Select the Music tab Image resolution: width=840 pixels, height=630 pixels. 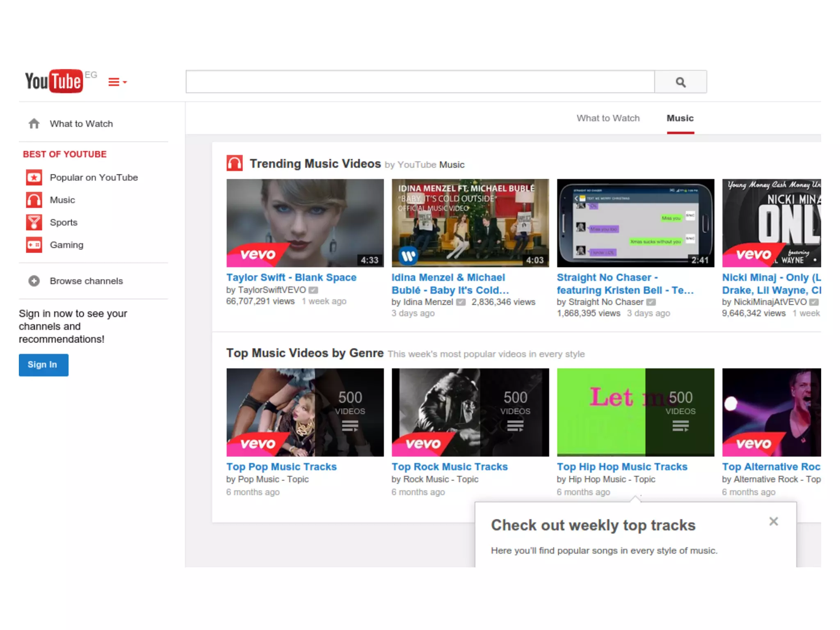(x=680, y=118)
